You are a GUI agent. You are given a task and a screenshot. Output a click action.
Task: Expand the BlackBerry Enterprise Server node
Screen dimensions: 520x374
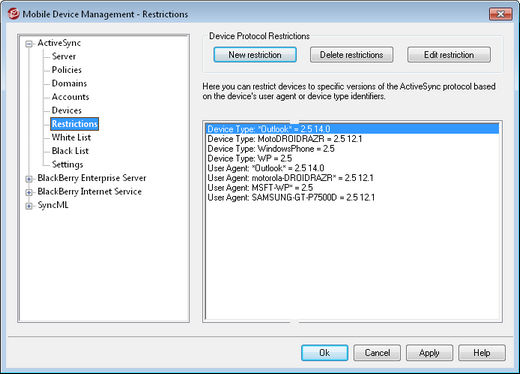pos(29,179)
